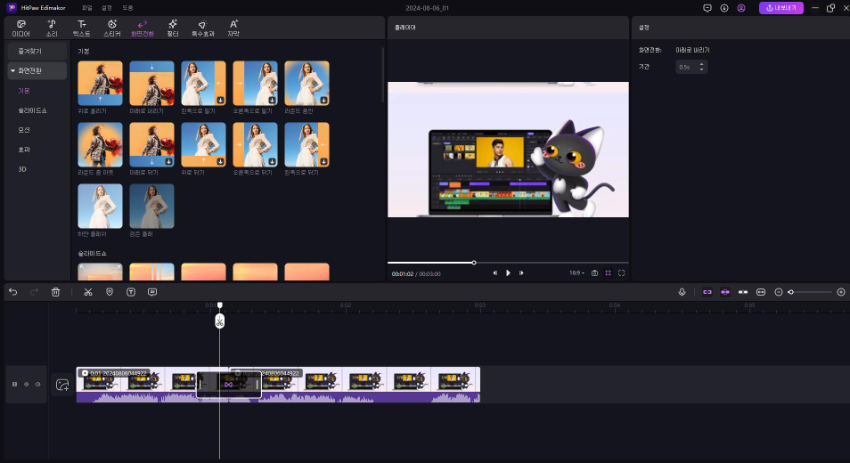Open the 16:9 aspect ratio dropdown
This screenshot has height=463, width=850.
tap(574, 272)
